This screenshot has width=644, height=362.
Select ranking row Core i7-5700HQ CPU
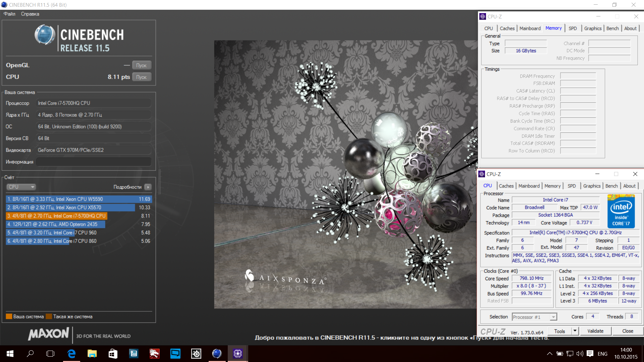click(x=78, y=216)
